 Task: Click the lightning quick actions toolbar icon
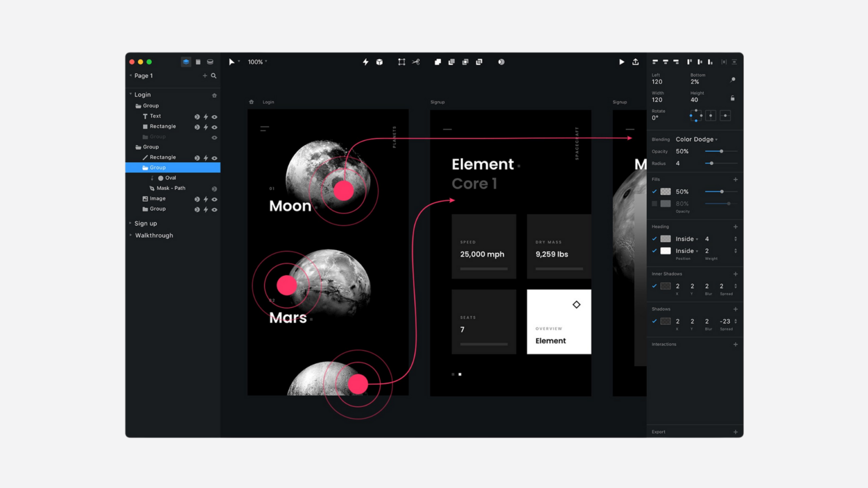point(366,62)
